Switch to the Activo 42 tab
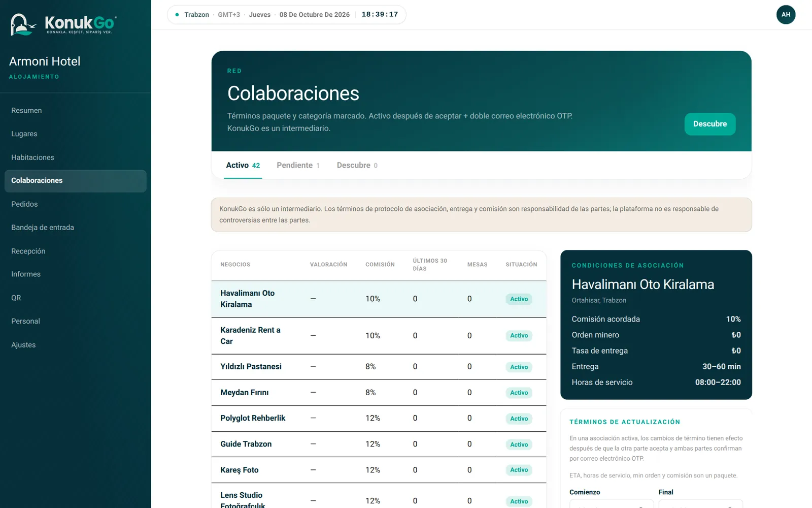The image size is (812, 508). pyautogui.click(x=243, y=165)
